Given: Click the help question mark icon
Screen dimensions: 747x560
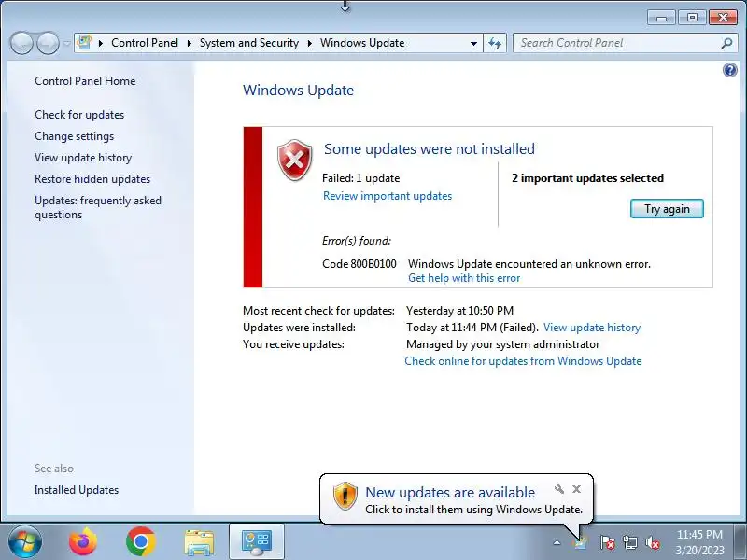Looking at the screenshot, I should coord(729,71).
